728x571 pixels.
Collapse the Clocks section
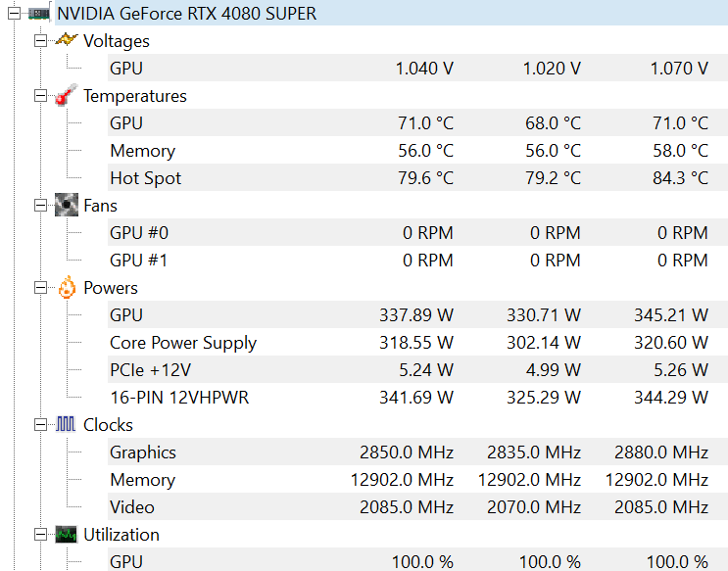tap(41, 425)
